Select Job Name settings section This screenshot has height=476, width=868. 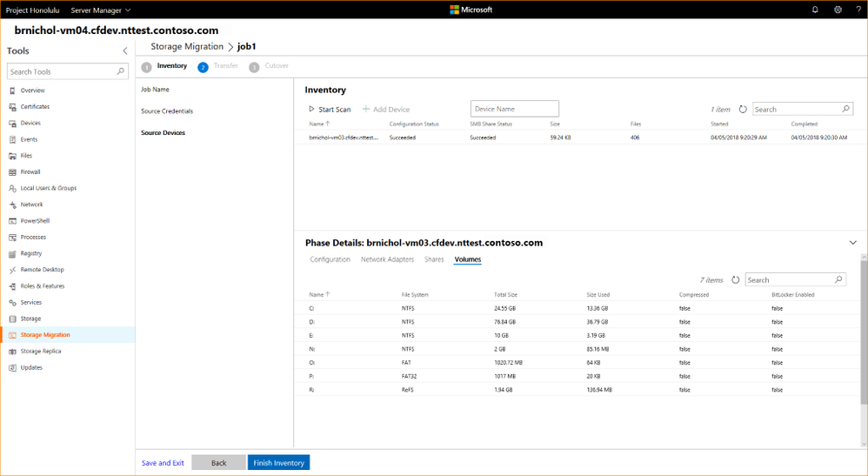[155, 90]
